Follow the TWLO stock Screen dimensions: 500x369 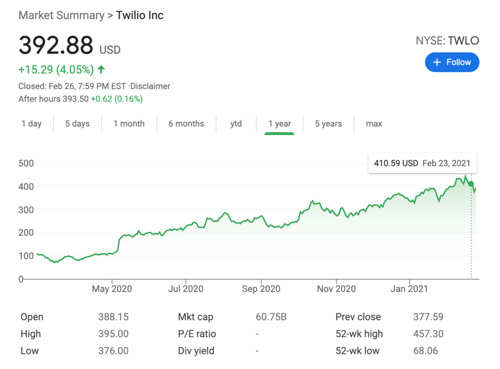tap(452, 62)
